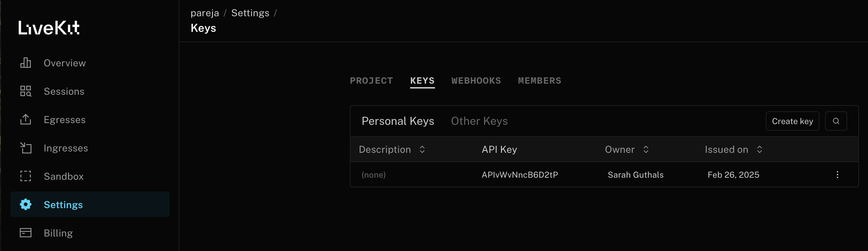Click the Overview bar chart icon
This screenshot has width=868, height=251.
26,63
